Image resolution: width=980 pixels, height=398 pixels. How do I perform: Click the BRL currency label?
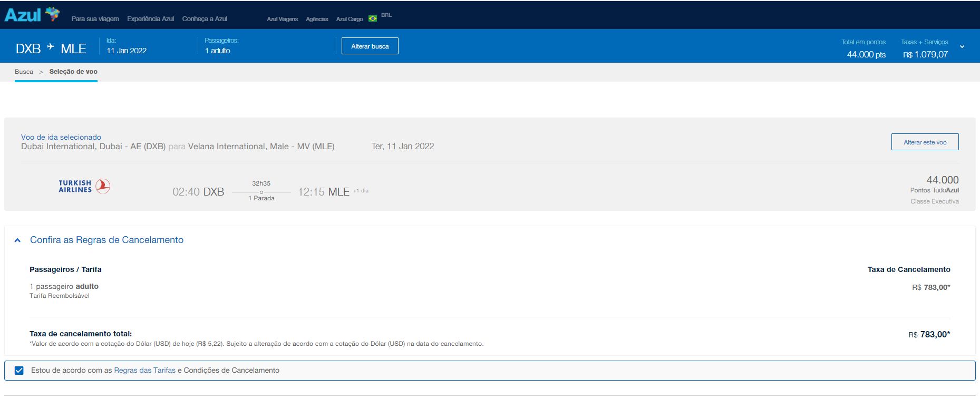386,15
